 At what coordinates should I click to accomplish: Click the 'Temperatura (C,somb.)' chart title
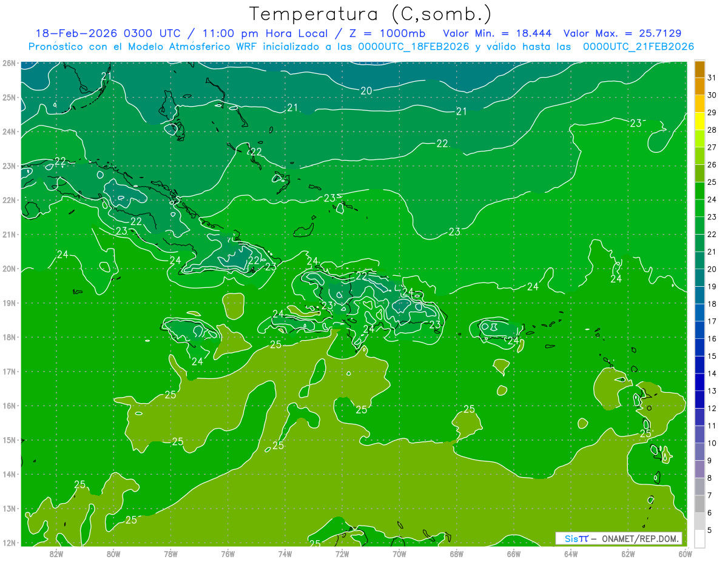point(370,15)
